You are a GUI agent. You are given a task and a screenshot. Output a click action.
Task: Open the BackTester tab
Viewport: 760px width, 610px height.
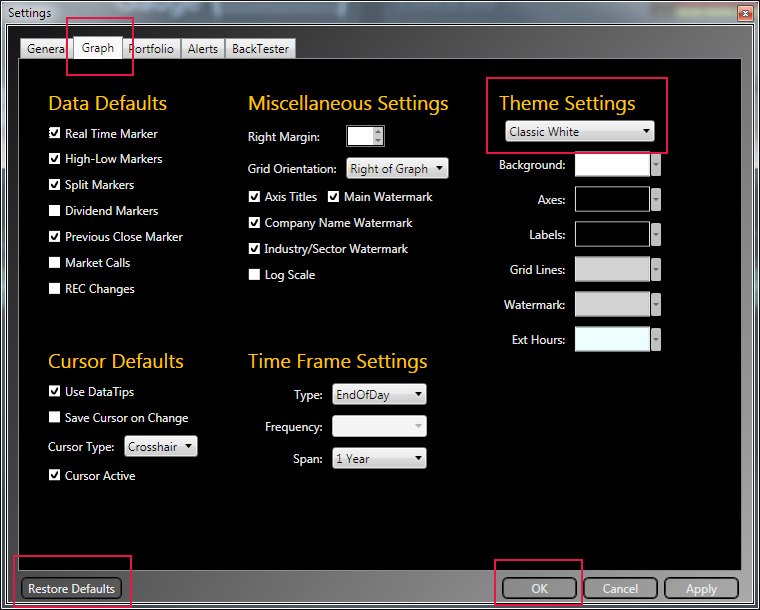(x=260, y=49)
